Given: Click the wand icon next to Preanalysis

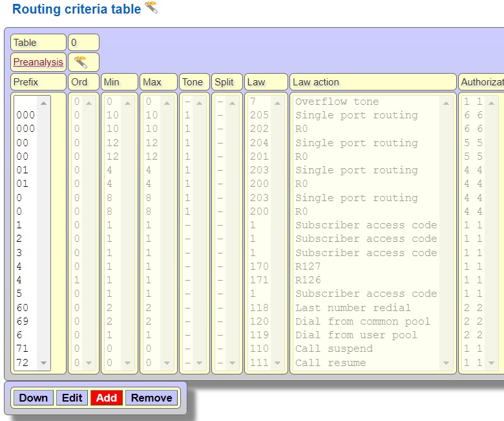Looking at the screenshot, I should (81, 62).
